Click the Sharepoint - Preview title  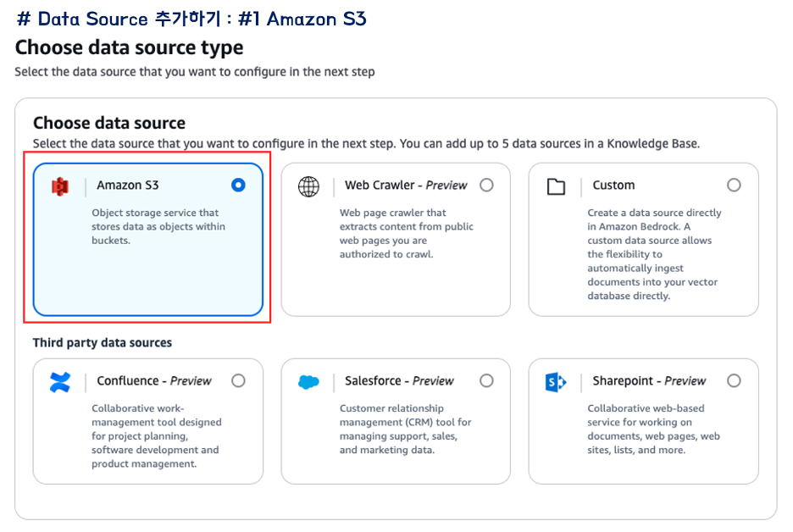point(649,381)
